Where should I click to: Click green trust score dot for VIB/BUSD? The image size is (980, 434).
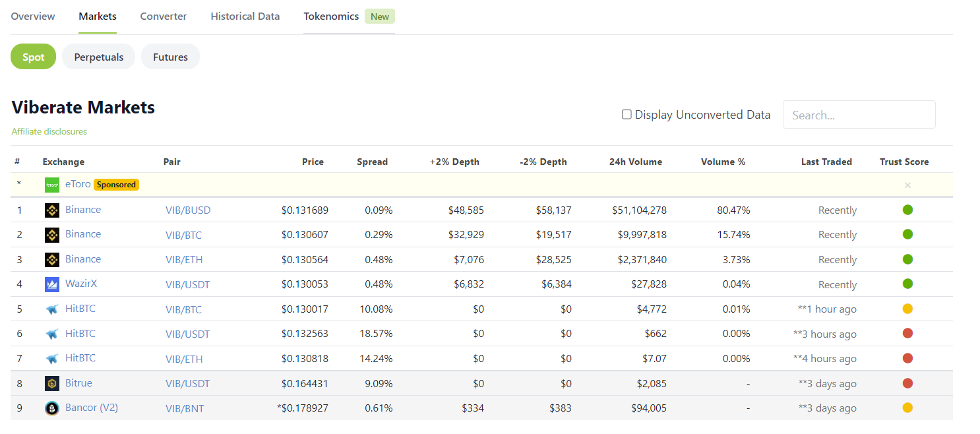pyautogui.click(x=907, y=210)
